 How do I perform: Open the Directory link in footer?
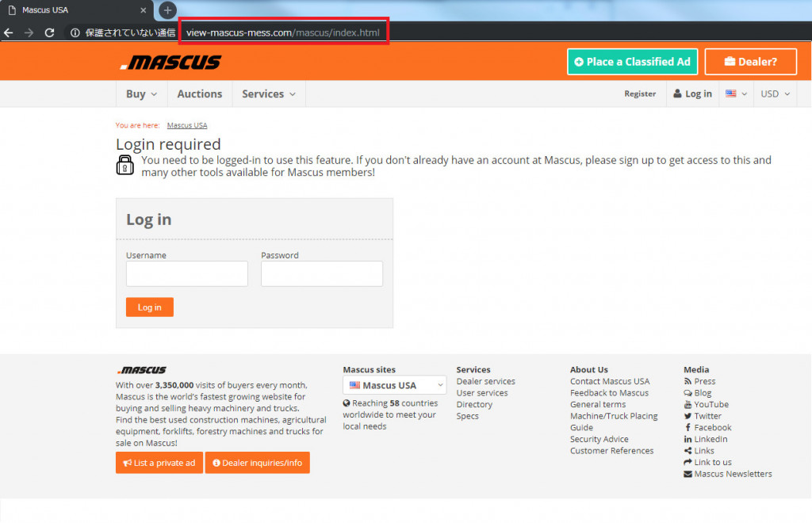coord(474,405)
